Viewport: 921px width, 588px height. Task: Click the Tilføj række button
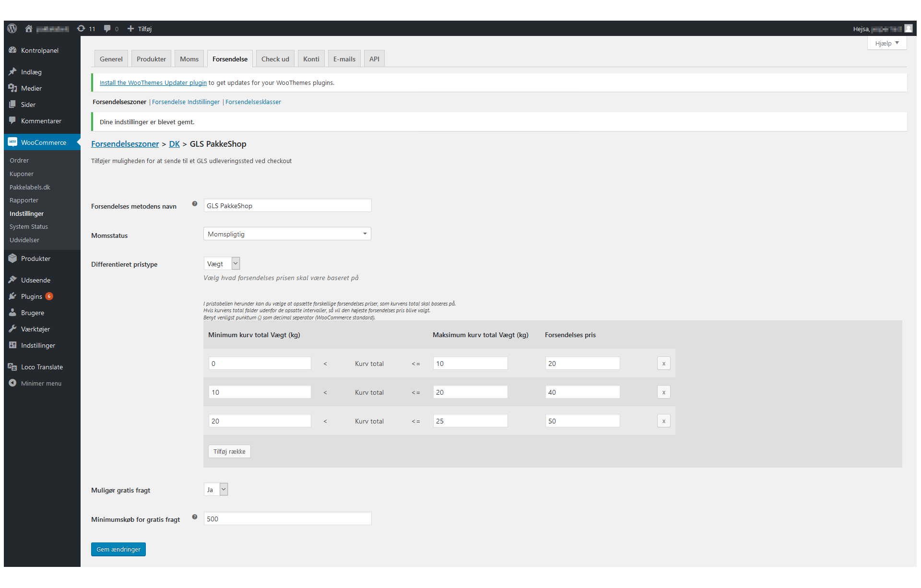[x=229, y=451]
